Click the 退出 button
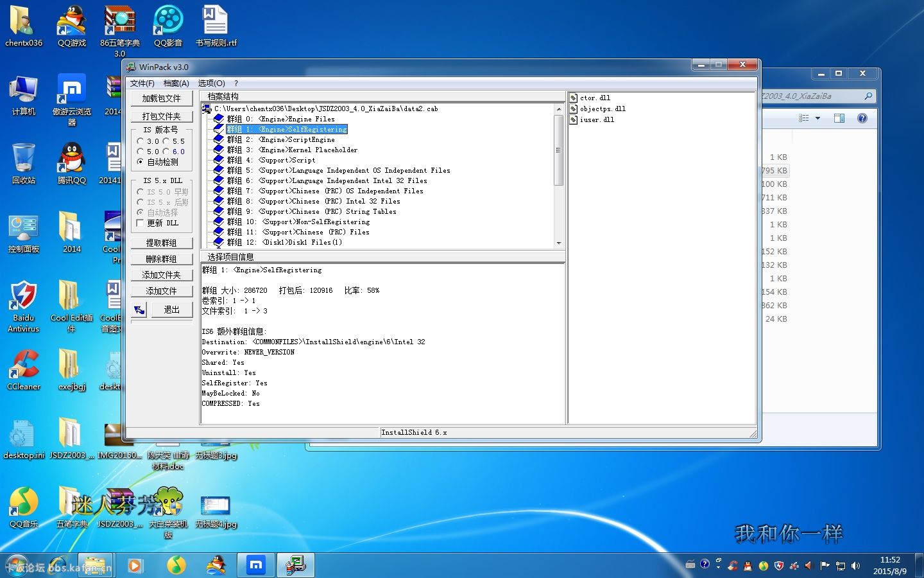 pos(171,310)
